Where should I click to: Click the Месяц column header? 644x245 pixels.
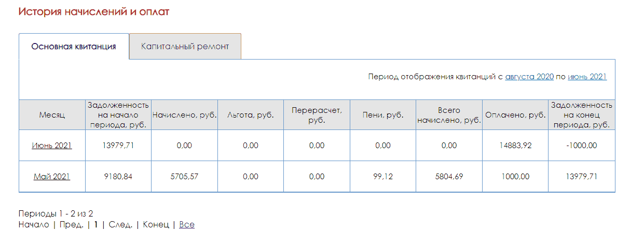pyautogui.click(x=52, y=115)
